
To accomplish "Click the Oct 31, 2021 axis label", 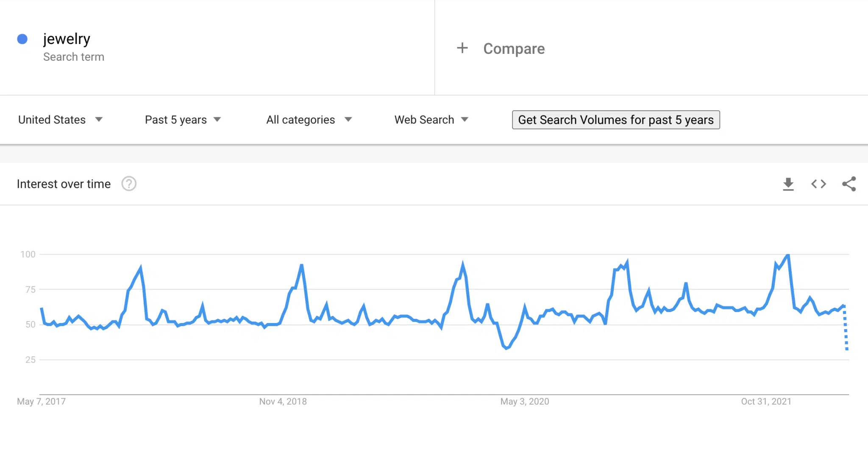I will tap(766, 401).
